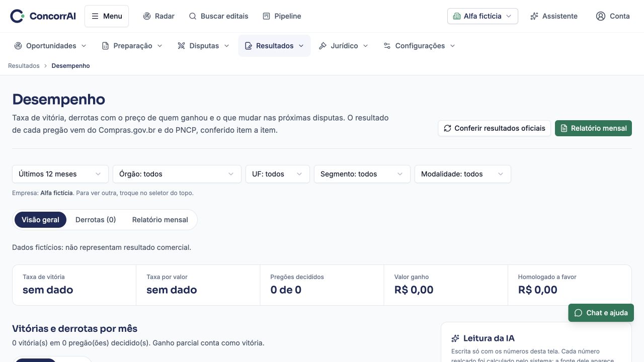
Task: Click the Resultados edit-note icon
Action: [248, 46]
